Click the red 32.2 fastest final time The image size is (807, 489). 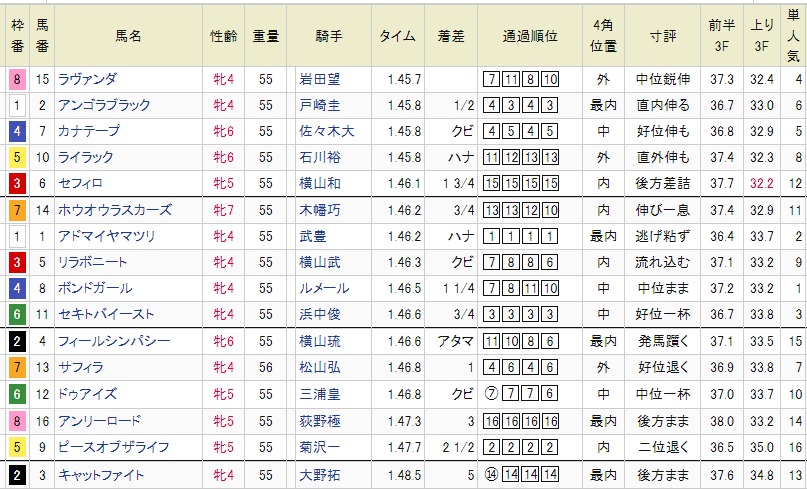(x=762, y=183)
